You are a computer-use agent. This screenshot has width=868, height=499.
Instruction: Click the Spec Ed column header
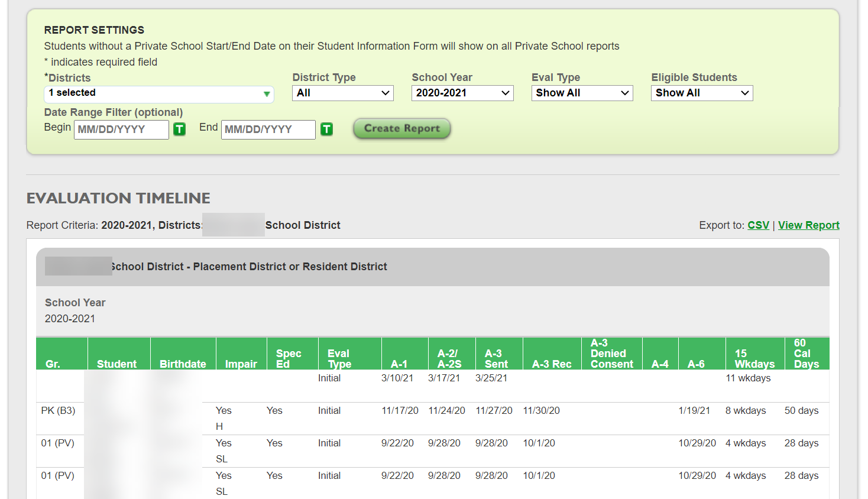[293, 354]
